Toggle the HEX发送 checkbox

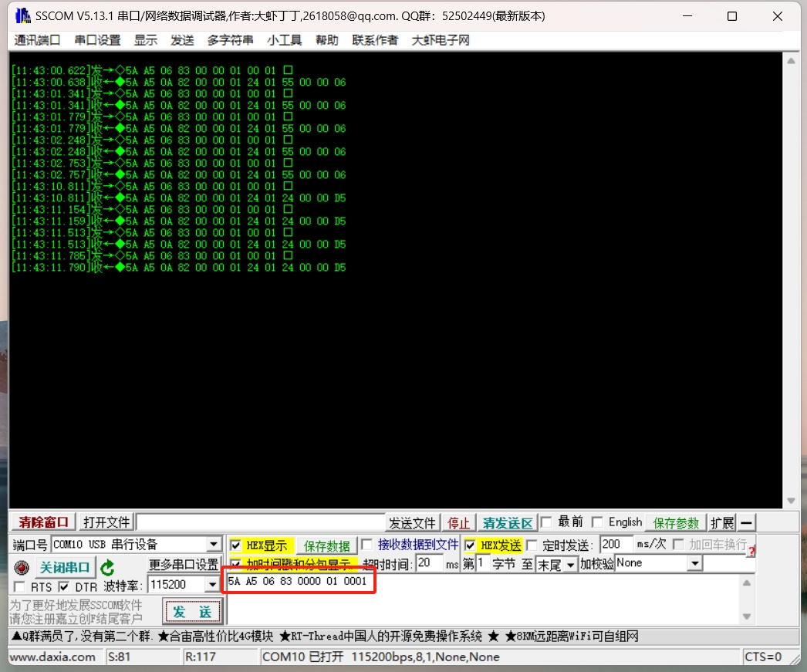470,545
